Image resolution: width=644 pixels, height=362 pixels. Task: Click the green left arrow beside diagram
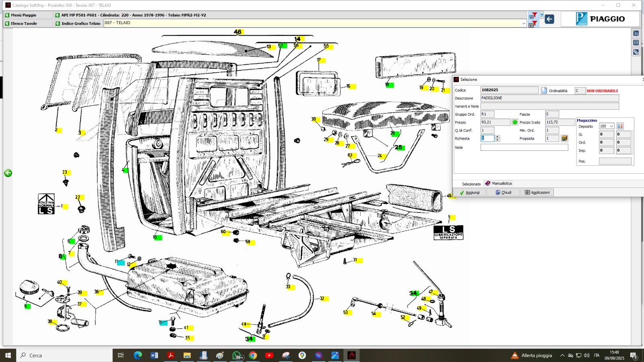(x=8, y=173)
